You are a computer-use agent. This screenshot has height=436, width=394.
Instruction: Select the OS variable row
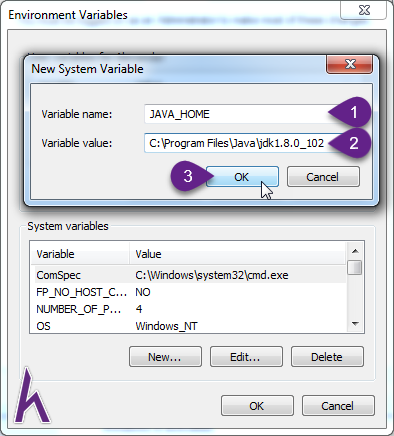pyautogui.click(x=189, y=326)
